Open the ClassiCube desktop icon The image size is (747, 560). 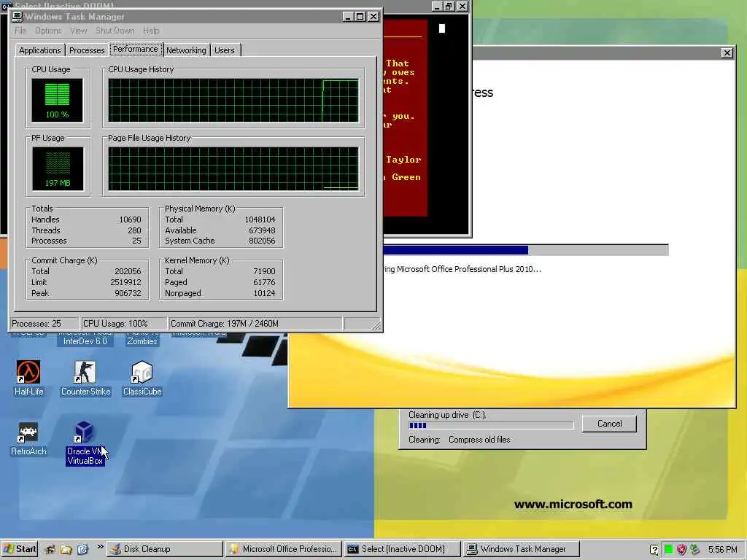click(x=142, y=378)
